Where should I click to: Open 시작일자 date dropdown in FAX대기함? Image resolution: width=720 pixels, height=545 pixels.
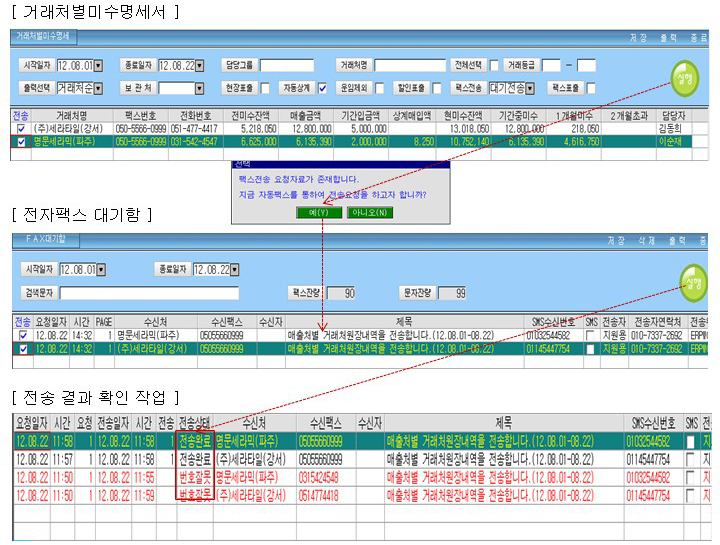coord(101,270)
